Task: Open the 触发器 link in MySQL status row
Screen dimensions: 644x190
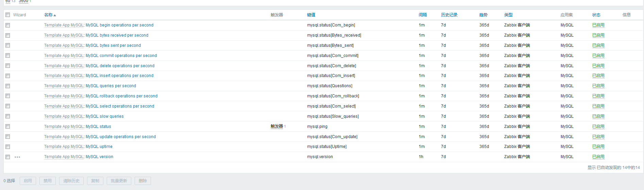Action: 277,126
